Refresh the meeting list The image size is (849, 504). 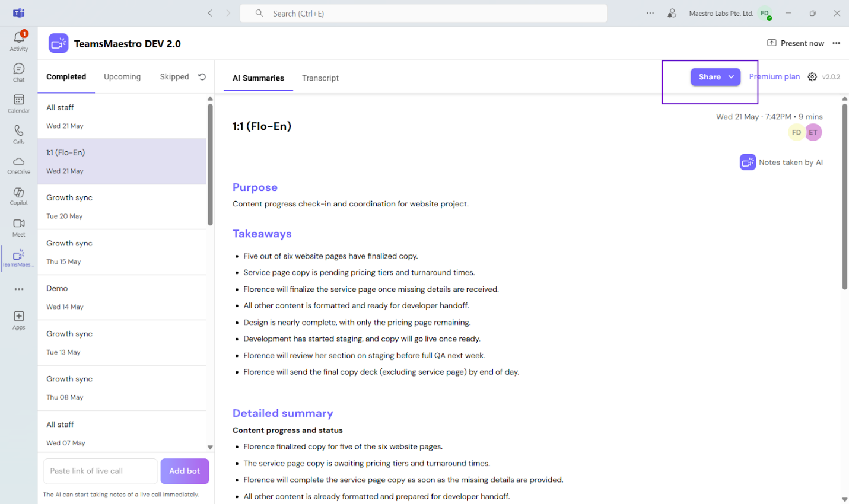202,77
